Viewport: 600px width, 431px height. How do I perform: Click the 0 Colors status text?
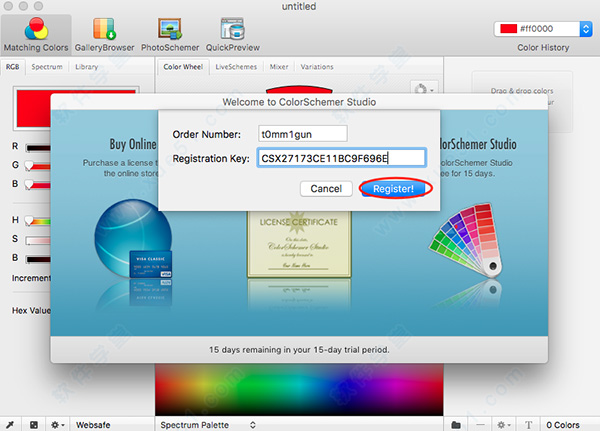coord(562,425)
